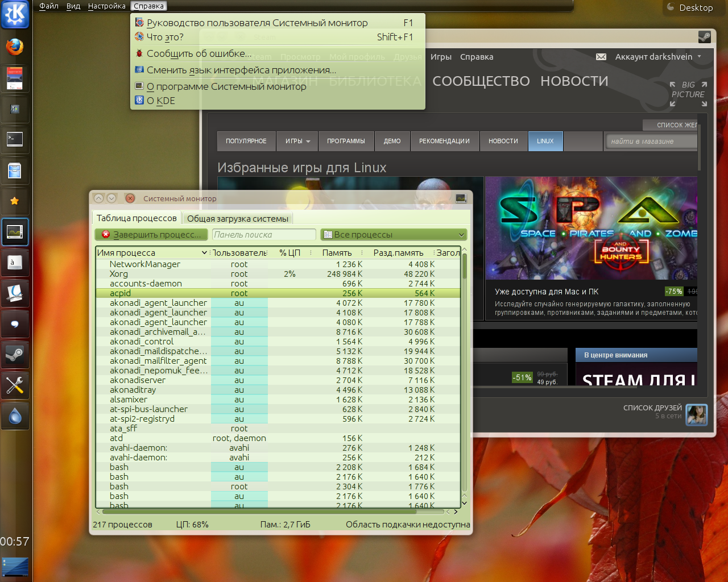The width and height of the screenshot is (728, 582).
Task: Switch to Общая загрузка системы tab
Action: click(x=238, y=219)
